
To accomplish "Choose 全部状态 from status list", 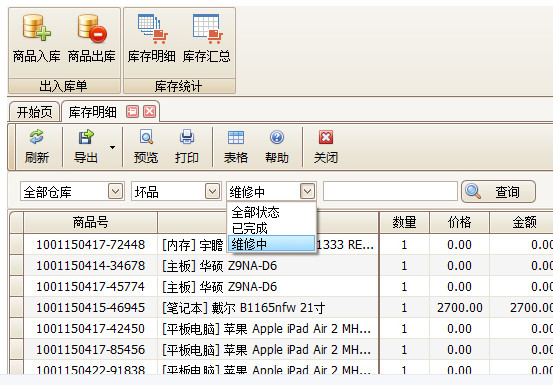I will pyautogui.click(x=271, y=212).
